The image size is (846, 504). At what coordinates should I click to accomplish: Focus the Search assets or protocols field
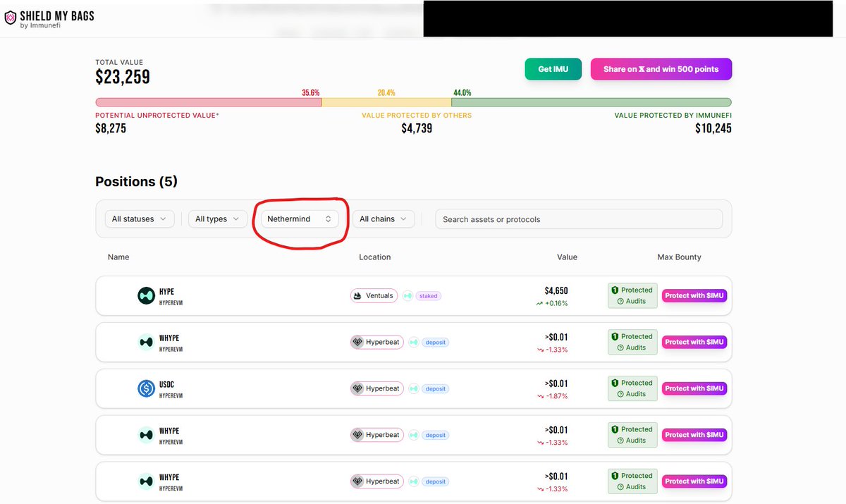(579, 219)
